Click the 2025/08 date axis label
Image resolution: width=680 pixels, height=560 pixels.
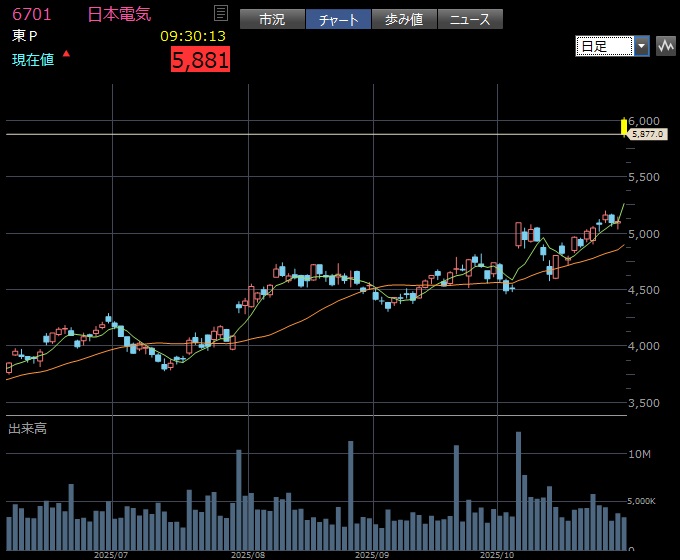pos(247,553)
